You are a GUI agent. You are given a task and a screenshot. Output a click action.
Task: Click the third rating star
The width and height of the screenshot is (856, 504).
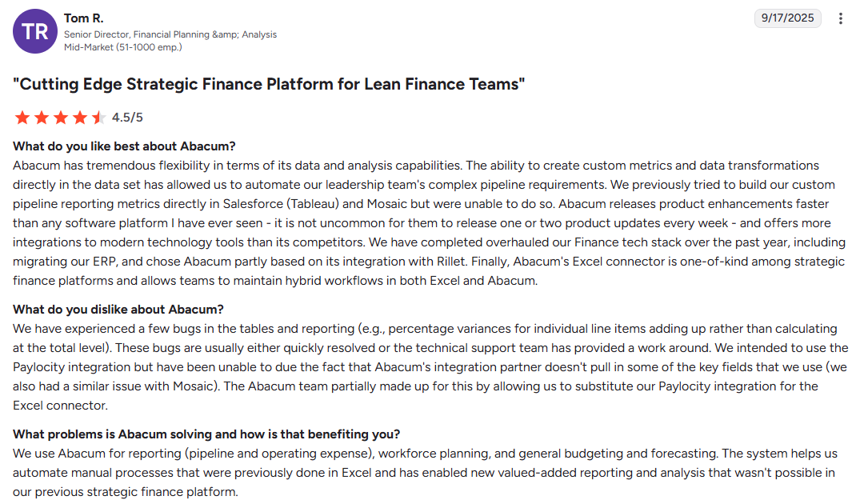[x=61, y=117]
